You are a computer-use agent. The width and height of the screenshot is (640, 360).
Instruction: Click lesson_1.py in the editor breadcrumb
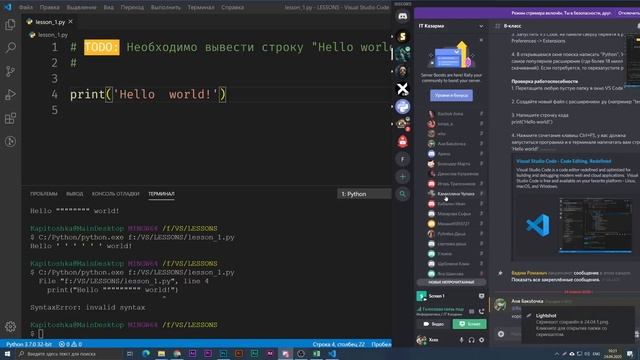tap(53, 35)
